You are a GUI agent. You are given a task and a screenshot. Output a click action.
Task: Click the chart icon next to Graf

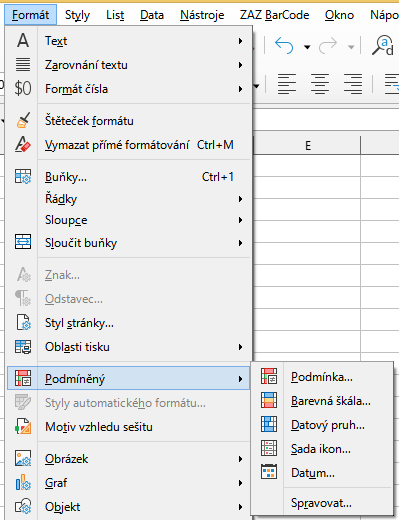tap(23, 483)
